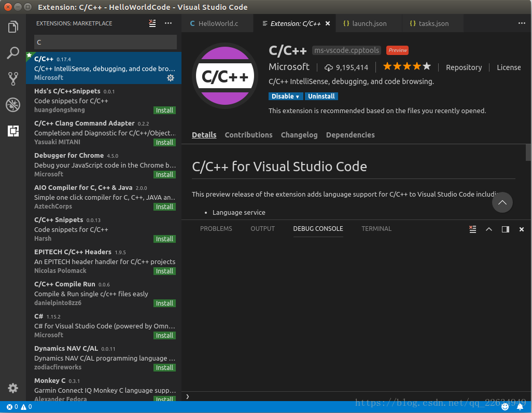Move panel to the right side
The width and height of the screenshot is (532, 413).
[x=505, y=229]
